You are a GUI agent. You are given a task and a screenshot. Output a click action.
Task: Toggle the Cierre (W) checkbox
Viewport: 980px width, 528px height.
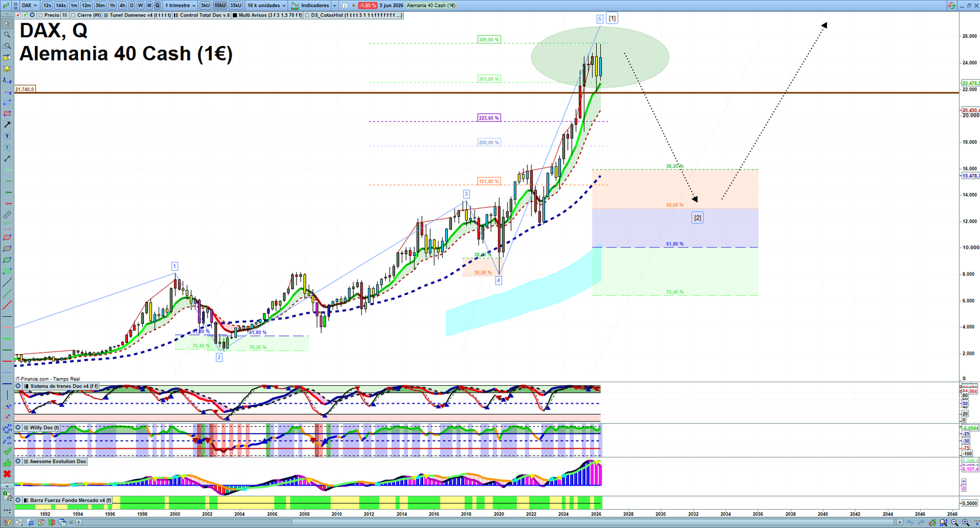(73, 15)
